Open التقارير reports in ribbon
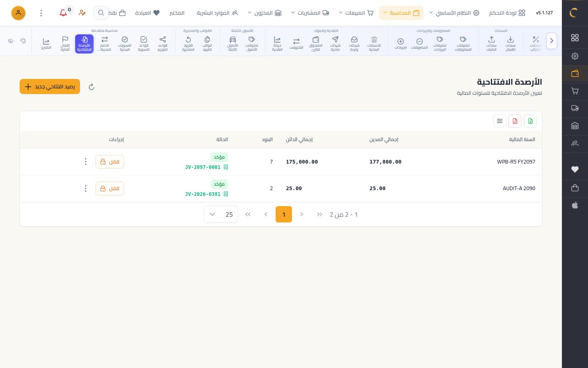The width and height of the screenshot is (588, 368). [x=46, y=44]
